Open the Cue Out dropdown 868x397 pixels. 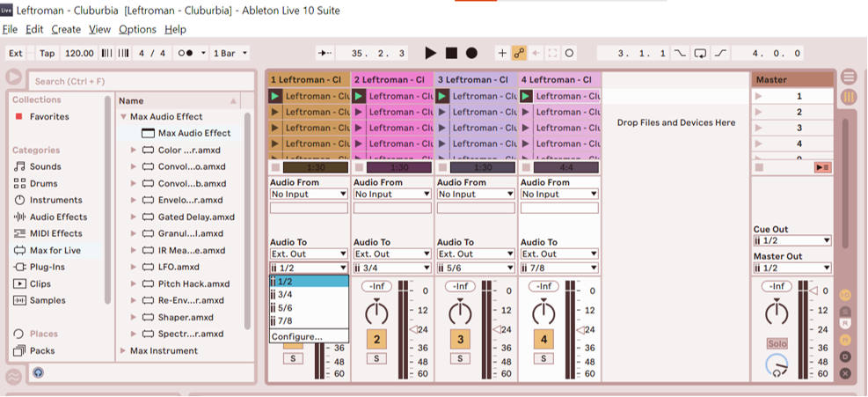(x=792, y=240)
